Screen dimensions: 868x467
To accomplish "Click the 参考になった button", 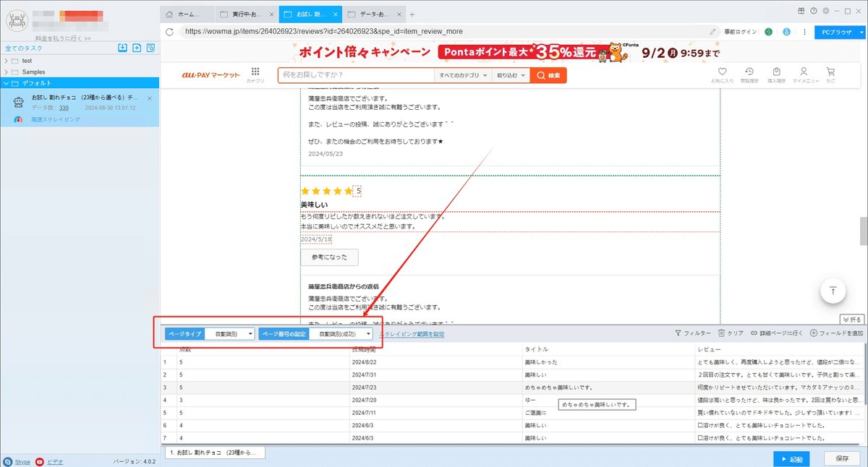I will point(329,257).
